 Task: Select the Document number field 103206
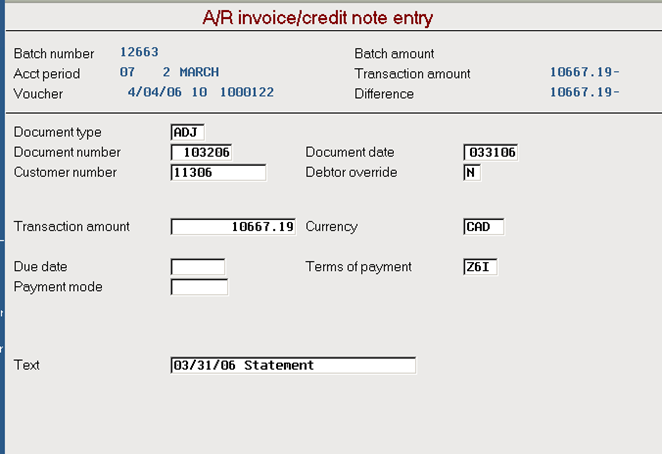(201, 152)
